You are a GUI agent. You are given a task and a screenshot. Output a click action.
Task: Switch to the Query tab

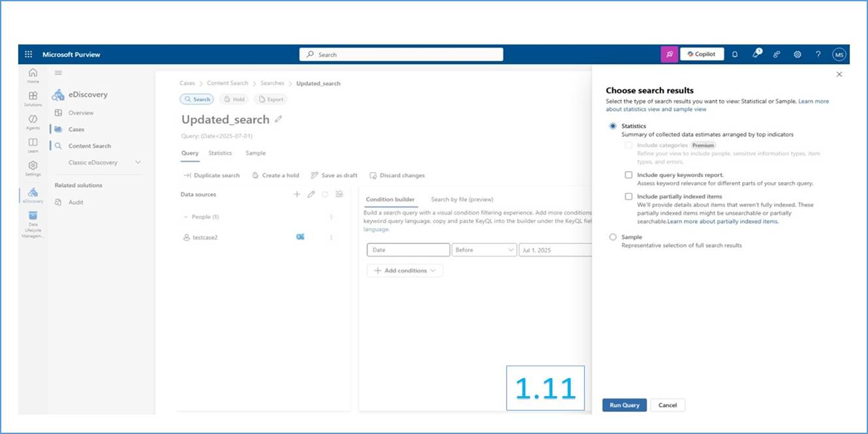point(190,153)
